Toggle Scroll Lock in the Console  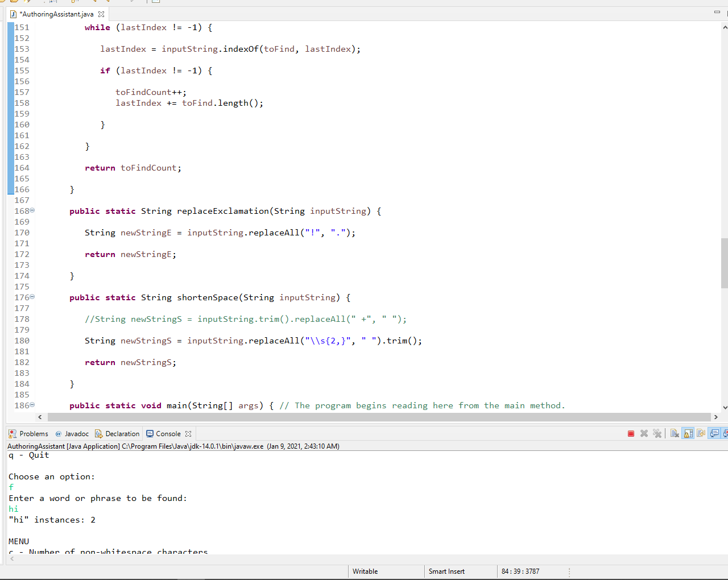688,433
